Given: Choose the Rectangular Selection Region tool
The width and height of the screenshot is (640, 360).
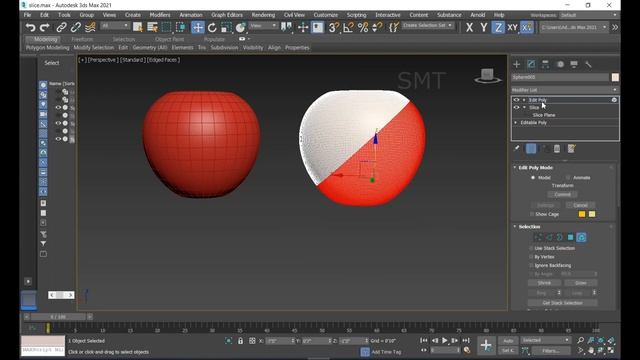Looking at the screenshot, I should click(x=167, y=27).
